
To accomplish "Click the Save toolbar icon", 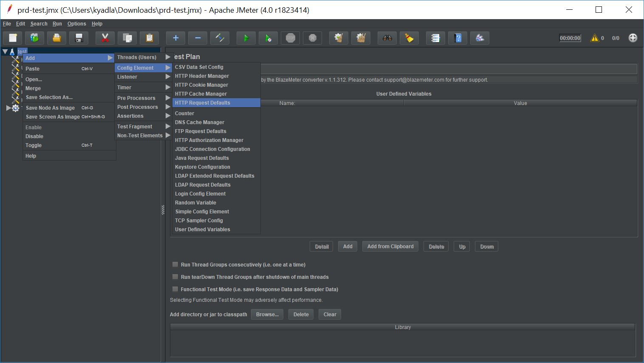I will (x=78, y=38).
